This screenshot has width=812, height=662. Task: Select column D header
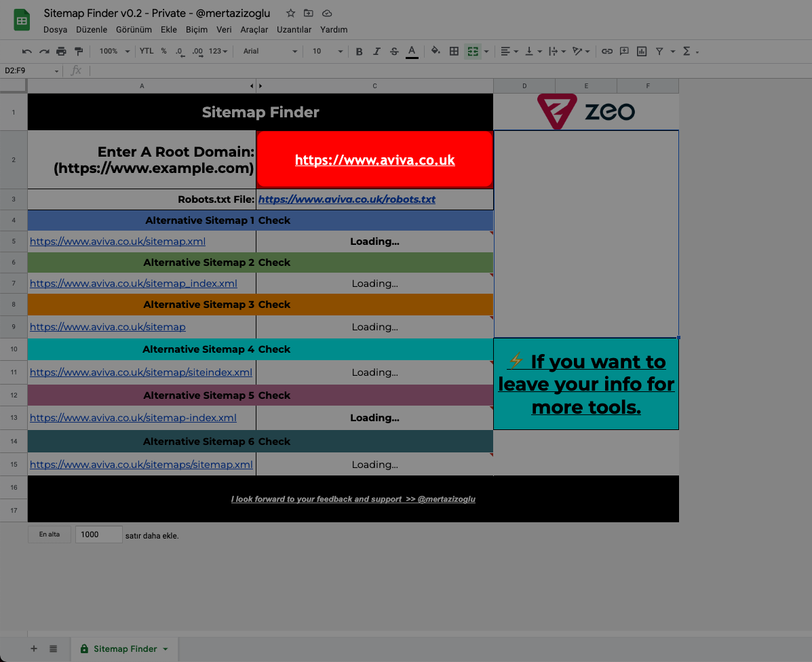tap(524, 86)
